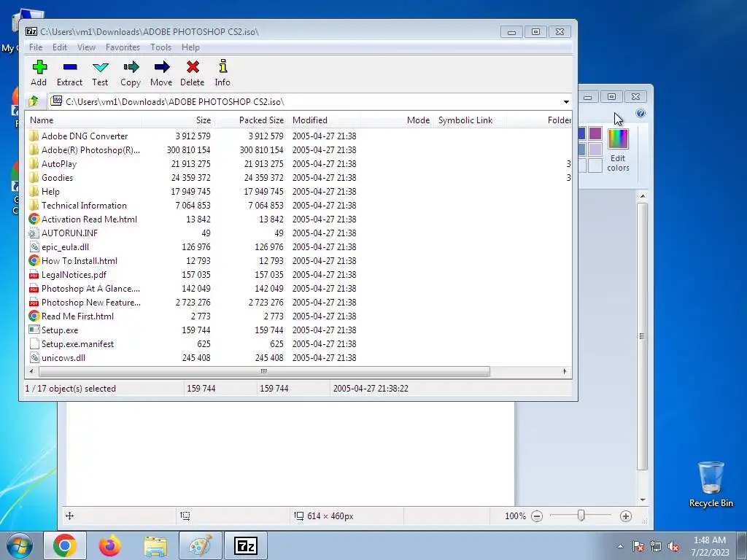Open the Tools menu

coord(160,47)
